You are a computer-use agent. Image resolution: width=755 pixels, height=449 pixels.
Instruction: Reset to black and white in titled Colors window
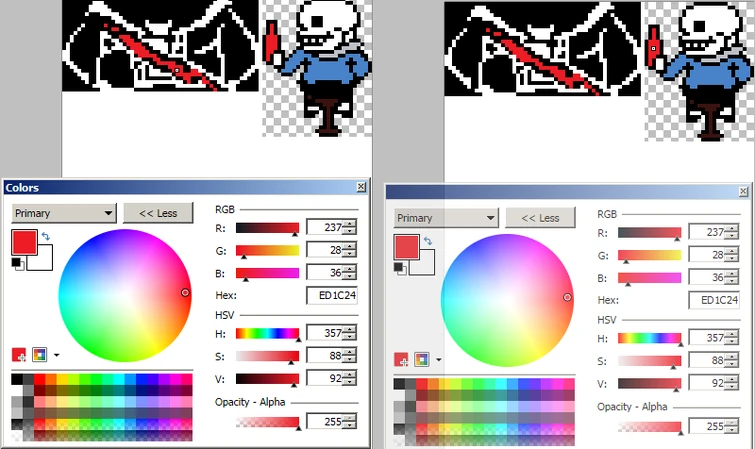(x=17, y=264)
